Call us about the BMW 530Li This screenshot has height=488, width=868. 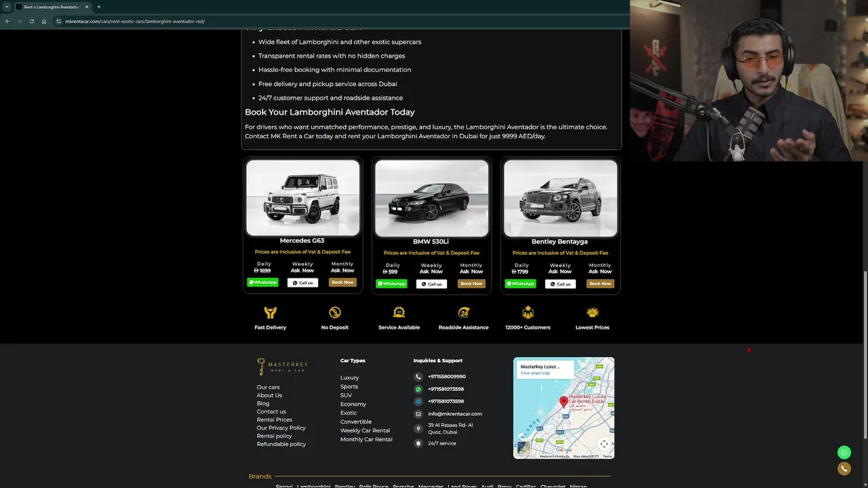point(431,284)
